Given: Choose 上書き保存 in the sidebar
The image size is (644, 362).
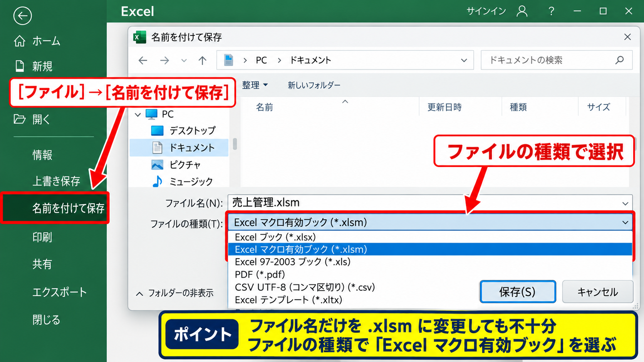Looking at the screenshot, I should 56,181.
